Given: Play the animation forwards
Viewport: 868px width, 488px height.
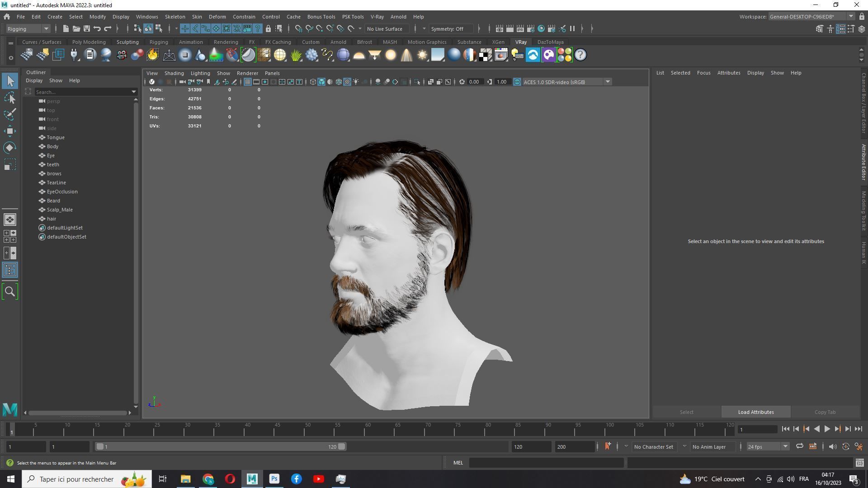Looking at the screenshot, I should [x=827, y=429].
